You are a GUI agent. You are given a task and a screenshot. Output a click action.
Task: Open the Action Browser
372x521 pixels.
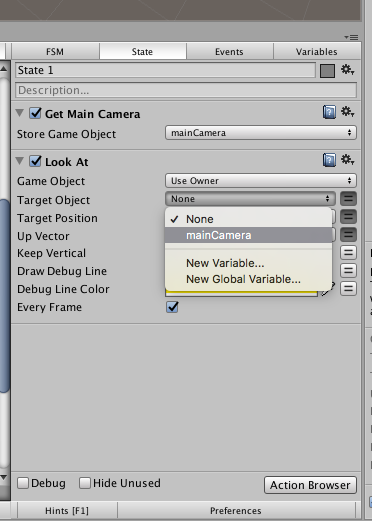pos(310,485)
